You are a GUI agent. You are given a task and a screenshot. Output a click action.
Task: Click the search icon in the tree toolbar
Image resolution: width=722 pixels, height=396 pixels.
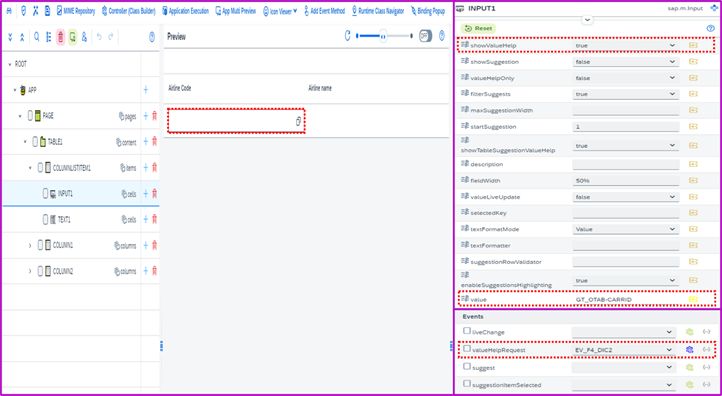click(37, 37)
